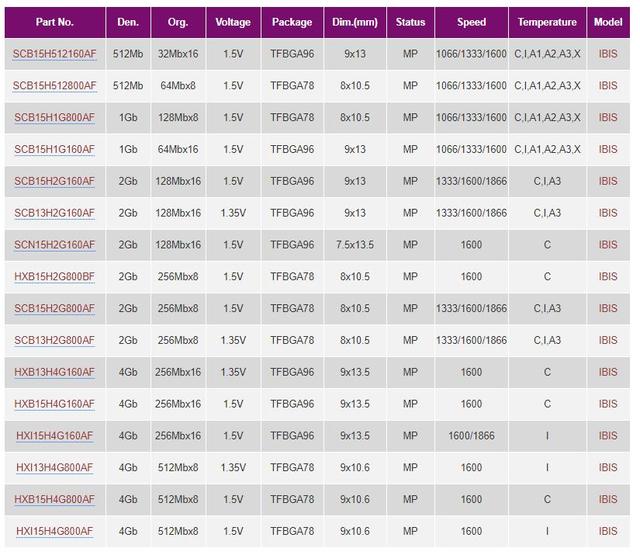Download IBIS model for SCN15H2G160AF
This screenshot has height=555, width=640.
(608, 245)
